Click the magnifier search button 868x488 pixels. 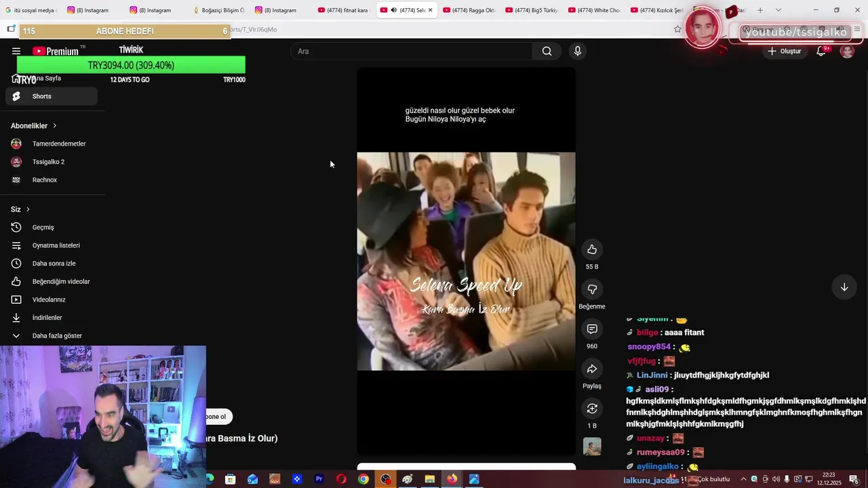tap(547, 51)
